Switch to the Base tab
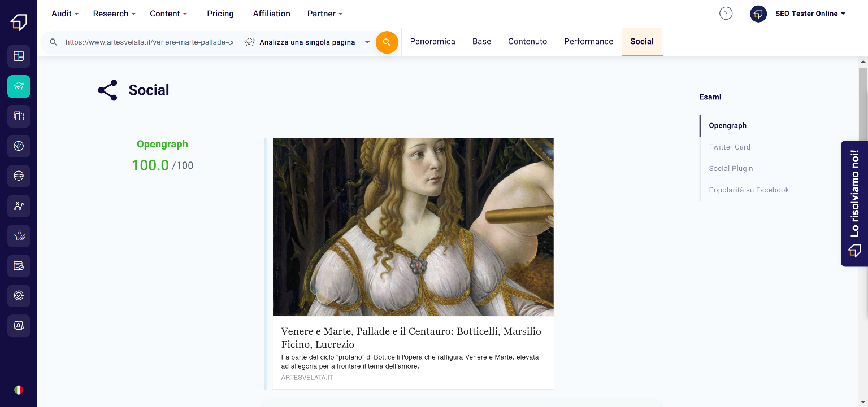This screenshot has width=868, height=407. 482,42
